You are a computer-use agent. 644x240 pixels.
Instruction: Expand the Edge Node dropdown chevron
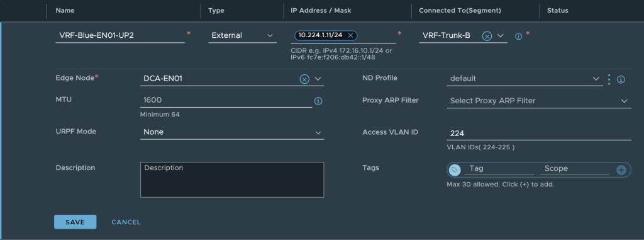coord(318,79)
